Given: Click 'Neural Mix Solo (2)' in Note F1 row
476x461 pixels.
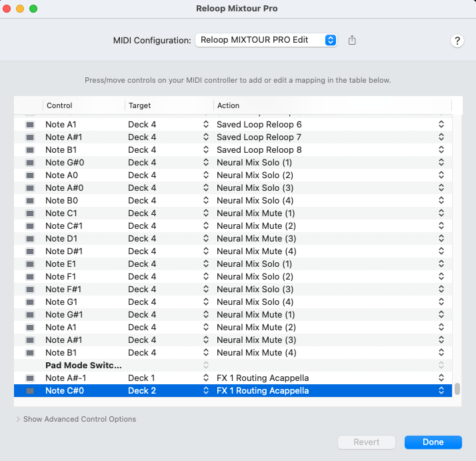Looking at the screenshot, I should [x=255, y=277].
